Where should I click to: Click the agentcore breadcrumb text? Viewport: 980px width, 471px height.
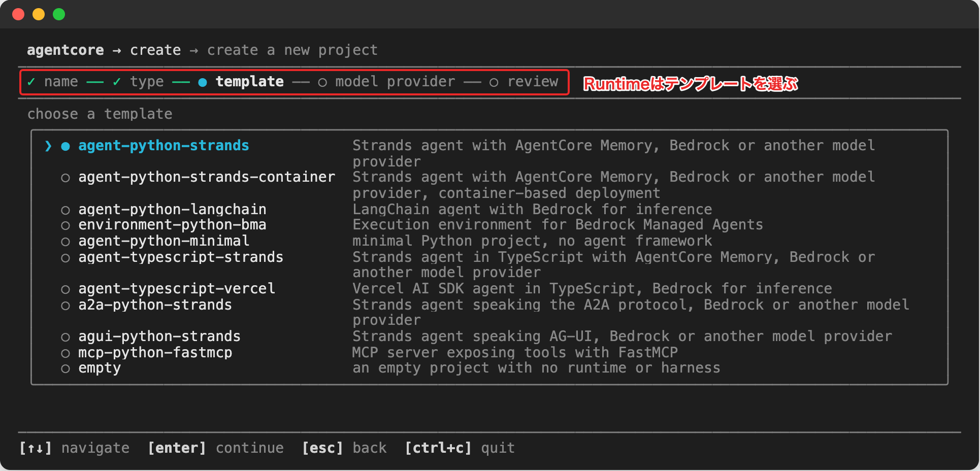pos(66,50)
